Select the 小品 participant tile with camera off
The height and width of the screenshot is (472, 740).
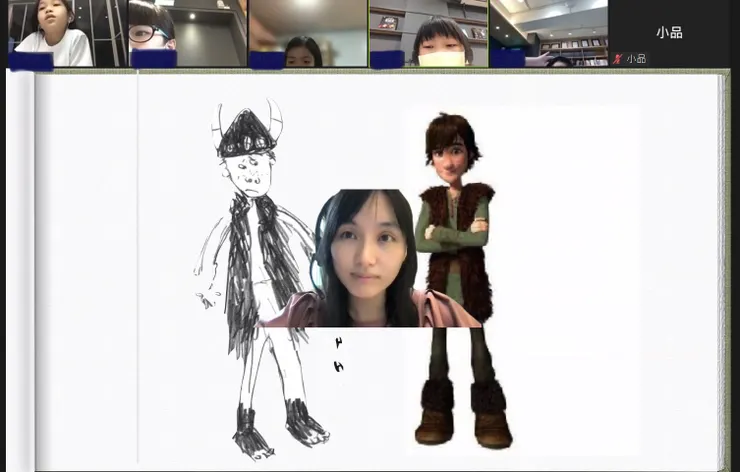669,33
